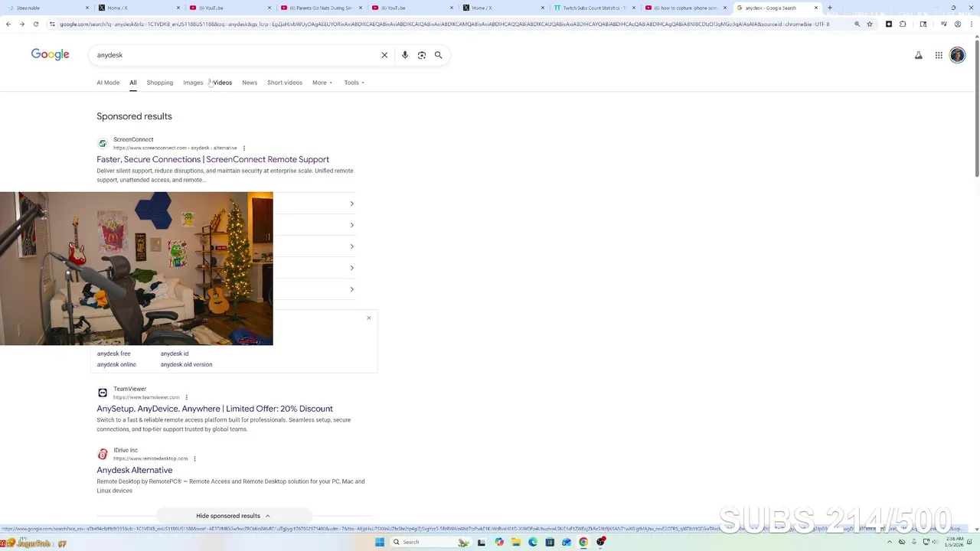Click the https://www.remotedesktop.com URL text
The height and width of the screenshot is (551, 980).
[x=150, y=458]
